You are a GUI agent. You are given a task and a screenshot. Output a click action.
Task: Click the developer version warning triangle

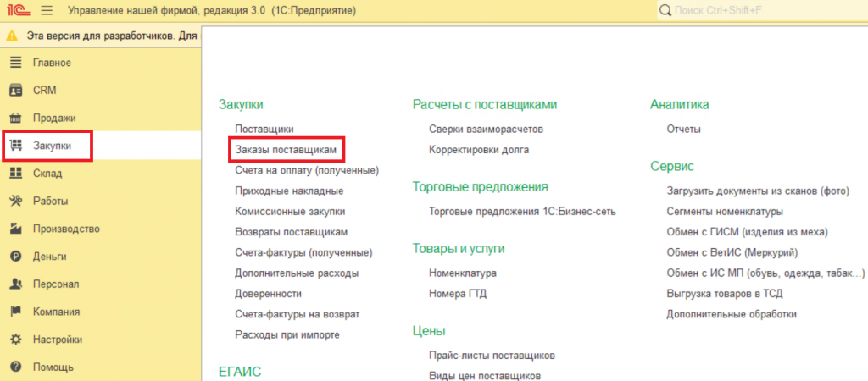tap(11, 36)
